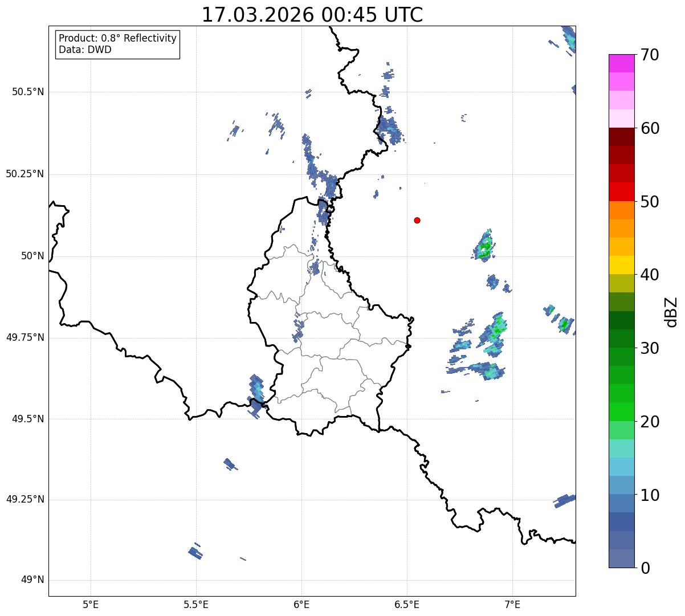Viewport: 685px width, 616px height.
Task: Click the '5°E' longitude label
Action: pos(91,604)
